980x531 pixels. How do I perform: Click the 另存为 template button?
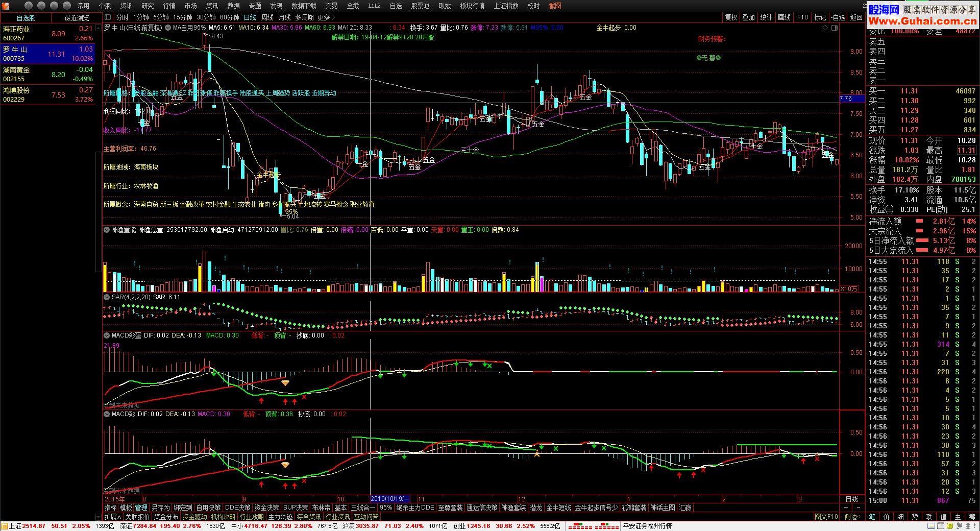(x=160, y=508)
